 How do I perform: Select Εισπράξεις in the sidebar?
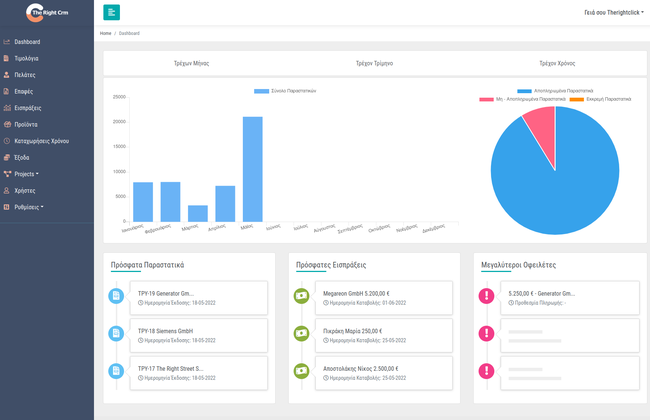28,108
